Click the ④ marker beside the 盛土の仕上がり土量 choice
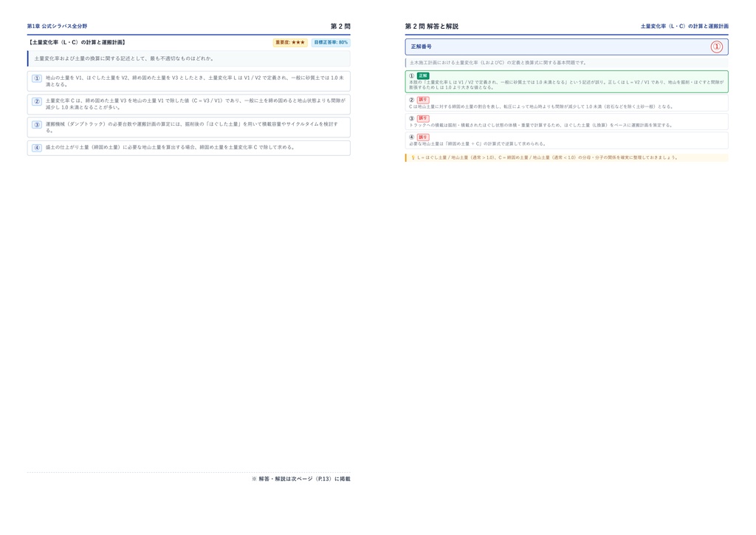 (37, 148)
